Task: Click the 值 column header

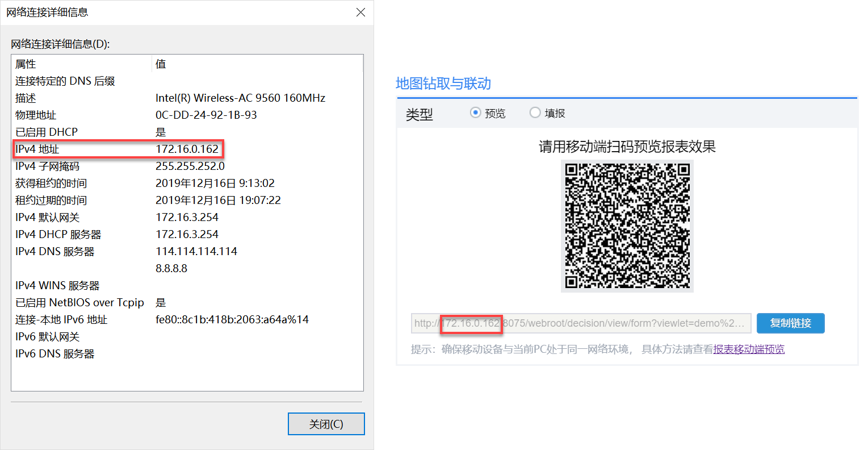Action: (x=161, y=64)
